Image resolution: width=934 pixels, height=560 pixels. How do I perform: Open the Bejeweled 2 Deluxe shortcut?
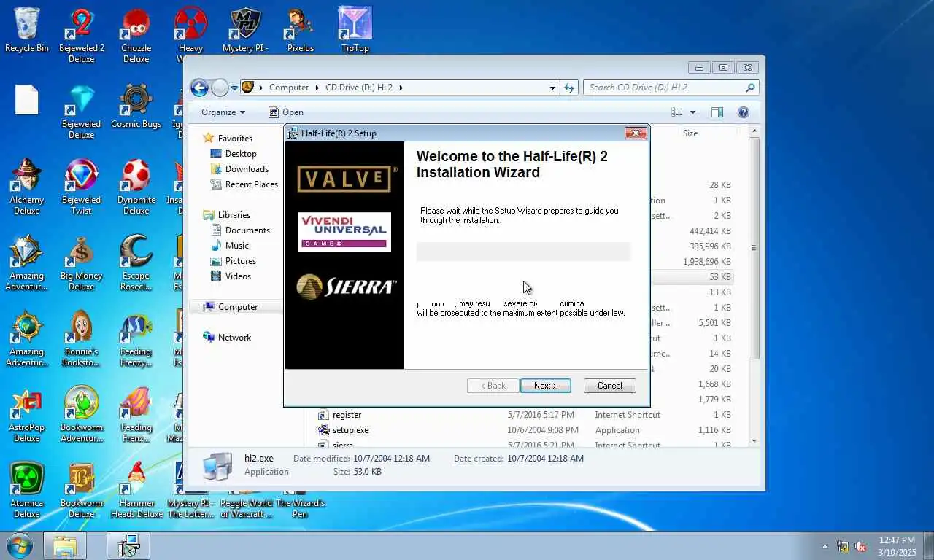pos(82,34)
